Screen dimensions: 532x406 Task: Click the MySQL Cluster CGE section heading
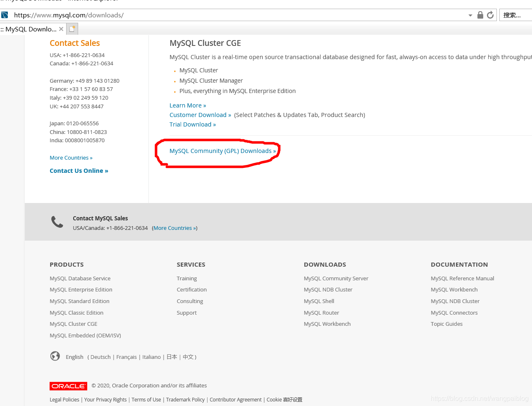point(205,43)
